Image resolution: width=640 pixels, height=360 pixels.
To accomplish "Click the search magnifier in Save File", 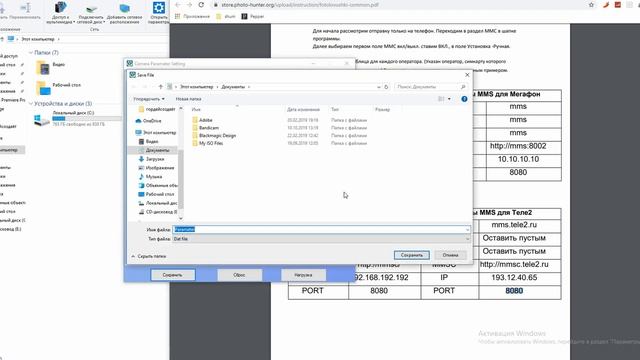I will [x=463, y=87].
